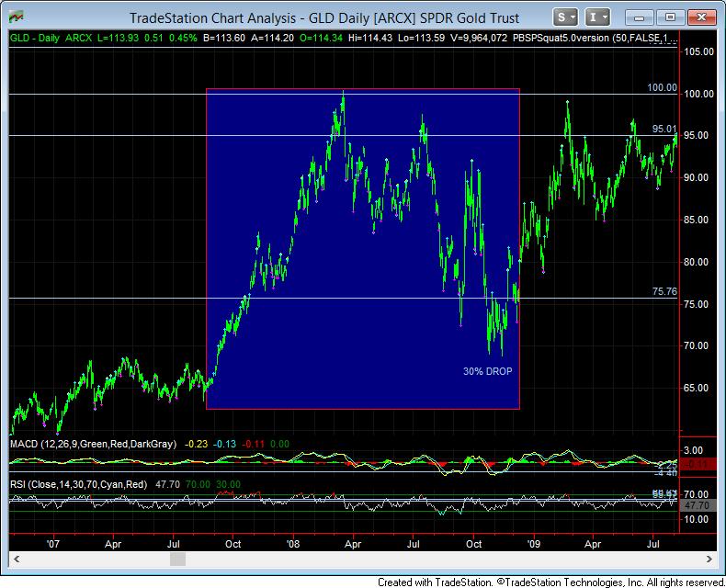Click the RSI 30.00 oversold value
This screenshot has height=588, width=726.
(x=228, y=484)
